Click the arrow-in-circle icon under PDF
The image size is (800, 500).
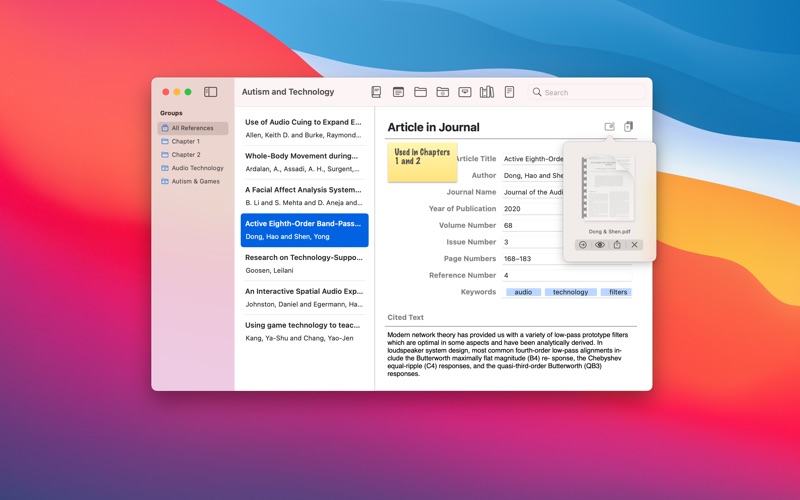[x=583, y=245]
